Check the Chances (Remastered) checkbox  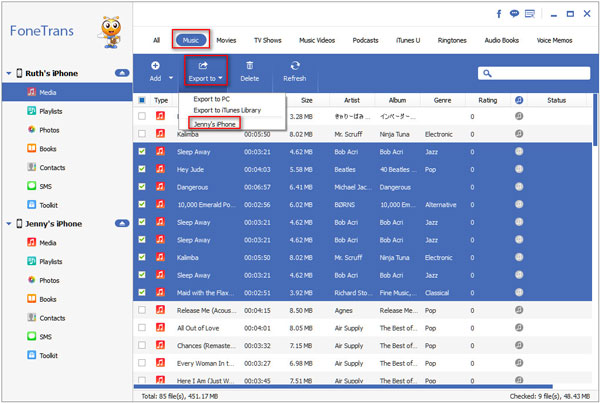point(142,345)
